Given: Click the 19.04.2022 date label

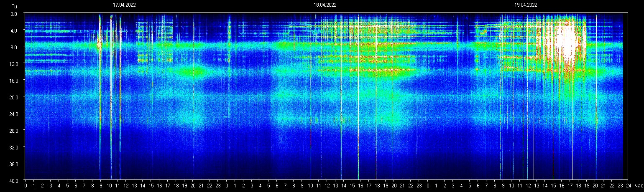Looking at the screenshot, I should point(526,5).
